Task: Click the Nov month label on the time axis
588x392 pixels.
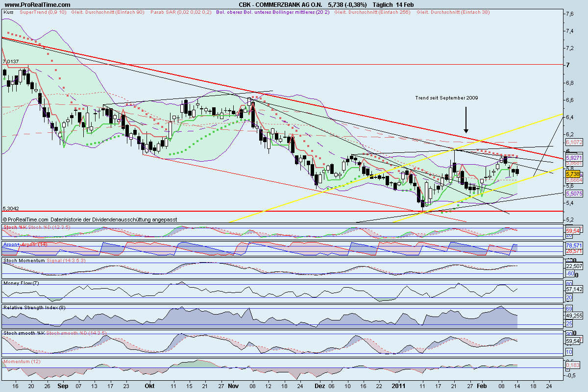Action: point(233,386)
